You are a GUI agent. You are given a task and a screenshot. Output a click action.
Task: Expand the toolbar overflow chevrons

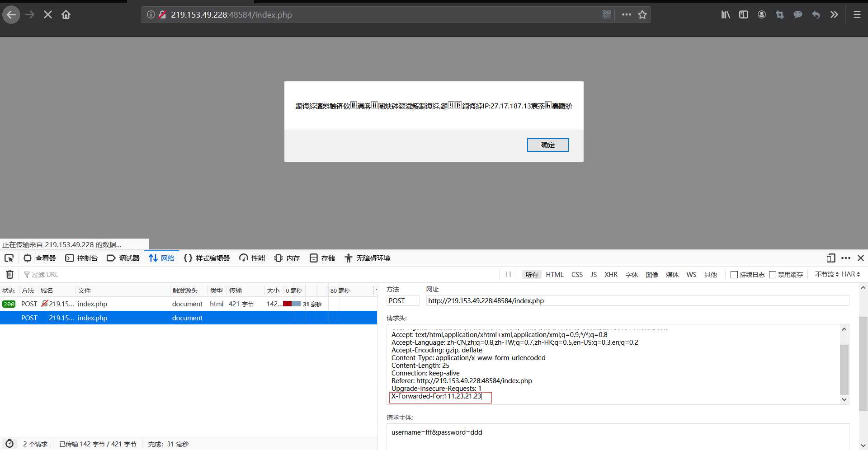(834, 15)
